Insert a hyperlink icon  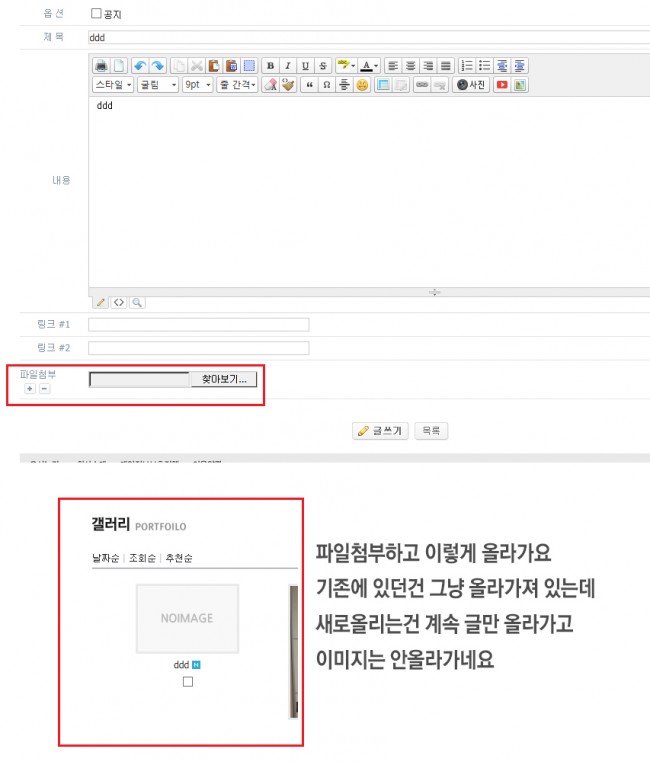click(422, 85)
